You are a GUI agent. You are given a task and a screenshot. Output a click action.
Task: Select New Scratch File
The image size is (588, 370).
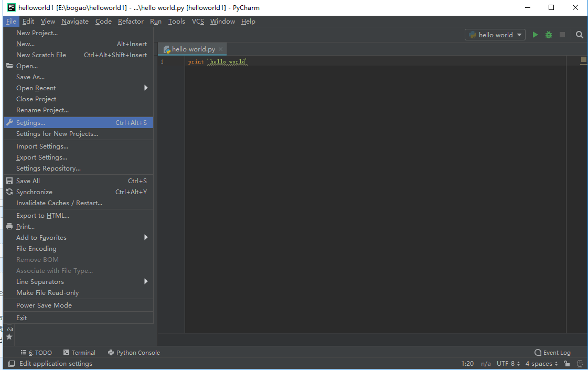pos(78,55)
